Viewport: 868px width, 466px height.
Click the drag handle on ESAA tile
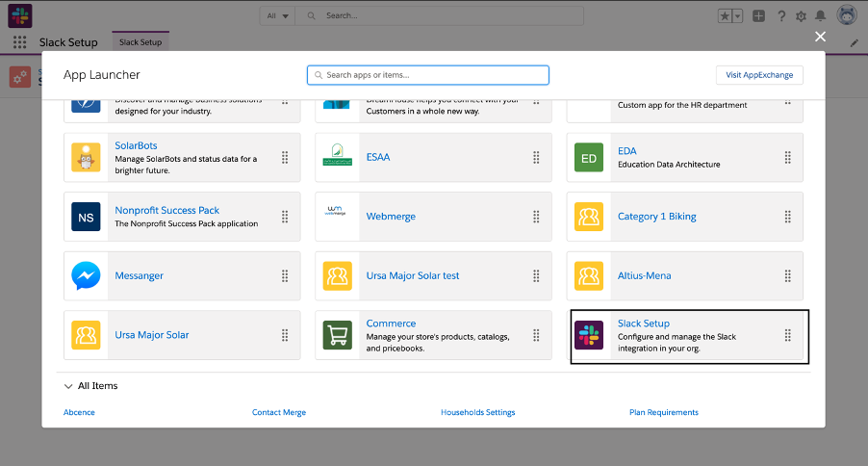(536, 157)
